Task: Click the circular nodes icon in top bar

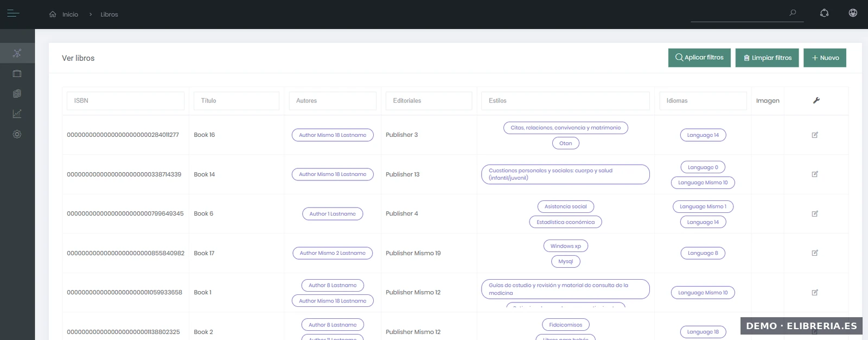Action: click(x=824, y=13)
